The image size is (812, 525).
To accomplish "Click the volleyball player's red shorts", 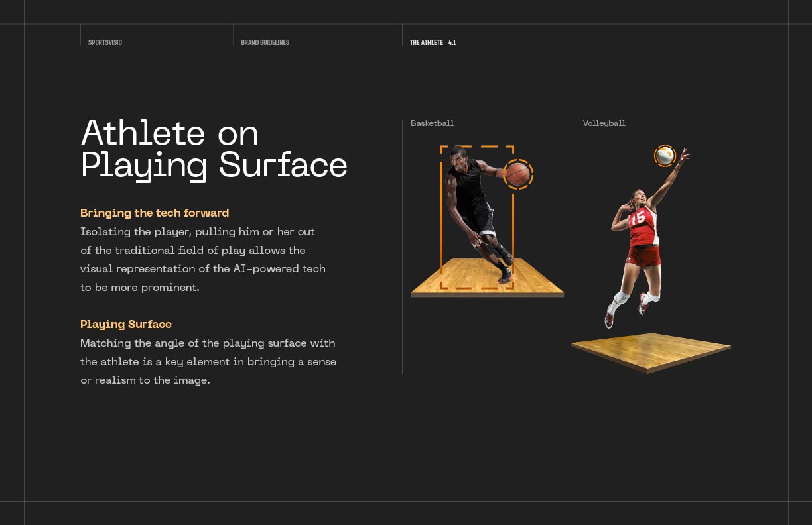I will [x=643, y=255].
